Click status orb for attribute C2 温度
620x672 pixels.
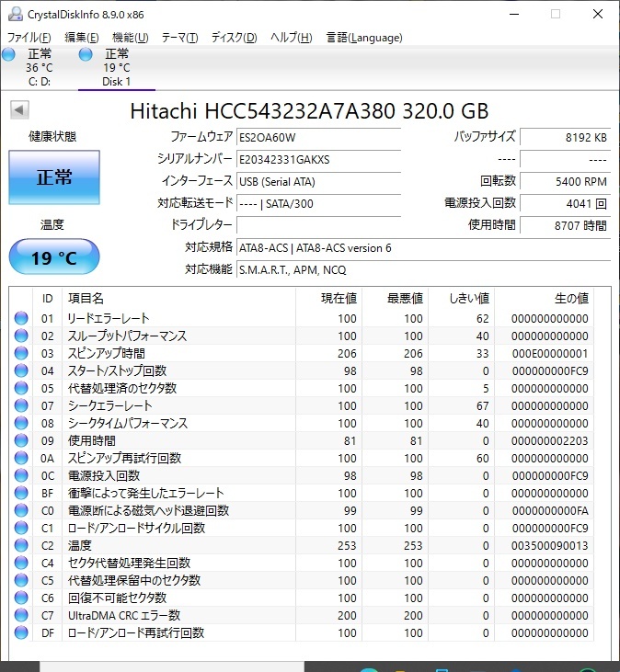click(x=21, y=546)
